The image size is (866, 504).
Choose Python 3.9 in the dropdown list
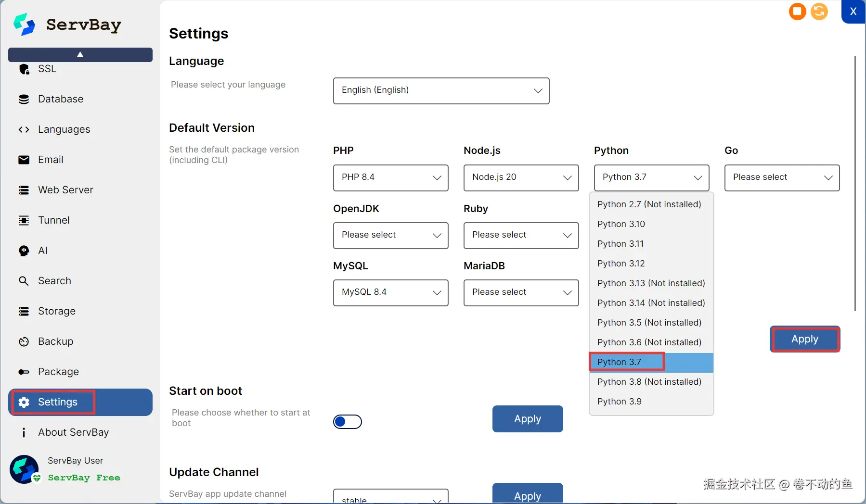(620, 402)
